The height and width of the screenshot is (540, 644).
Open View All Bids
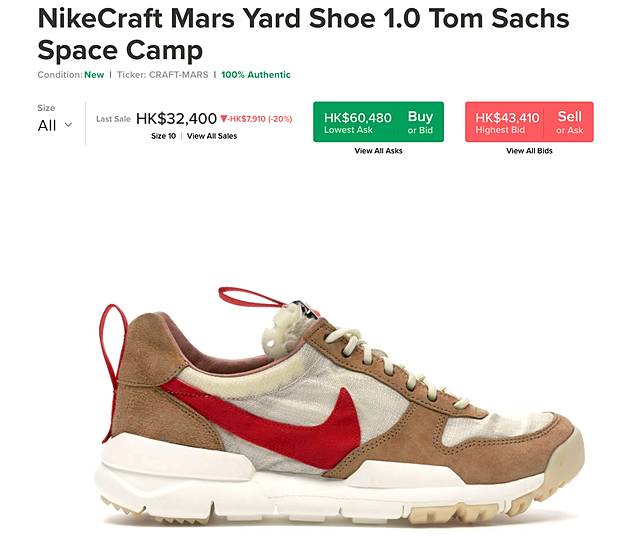[529, 151]
